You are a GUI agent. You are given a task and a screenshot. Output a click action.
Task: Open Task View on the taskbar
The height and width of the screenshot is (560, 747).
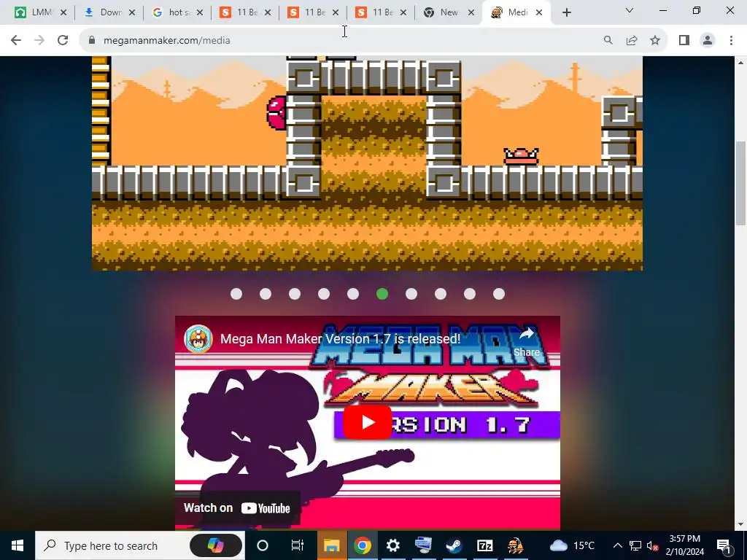click(x=298, y=545)
